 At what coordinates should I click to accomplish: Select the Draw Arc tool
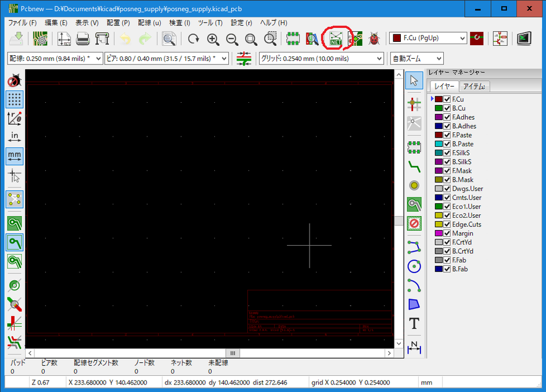(414, 286)
